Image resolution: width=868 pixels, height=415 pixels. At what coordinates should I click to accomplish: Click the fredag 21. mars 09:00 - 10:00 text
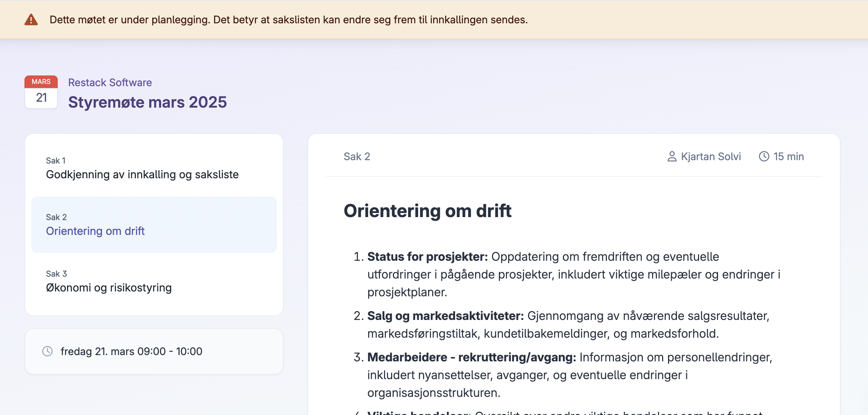click(131, 351)
